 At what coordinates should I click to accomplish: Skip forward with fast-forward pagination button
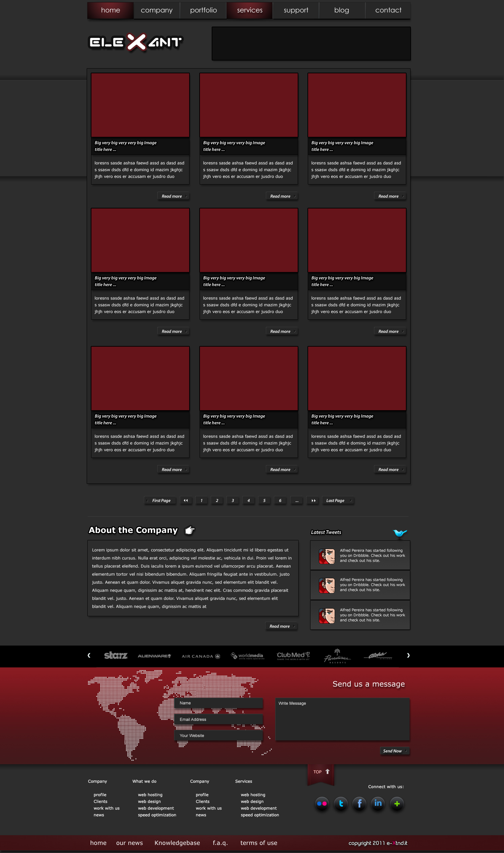[x=313, y=501]
